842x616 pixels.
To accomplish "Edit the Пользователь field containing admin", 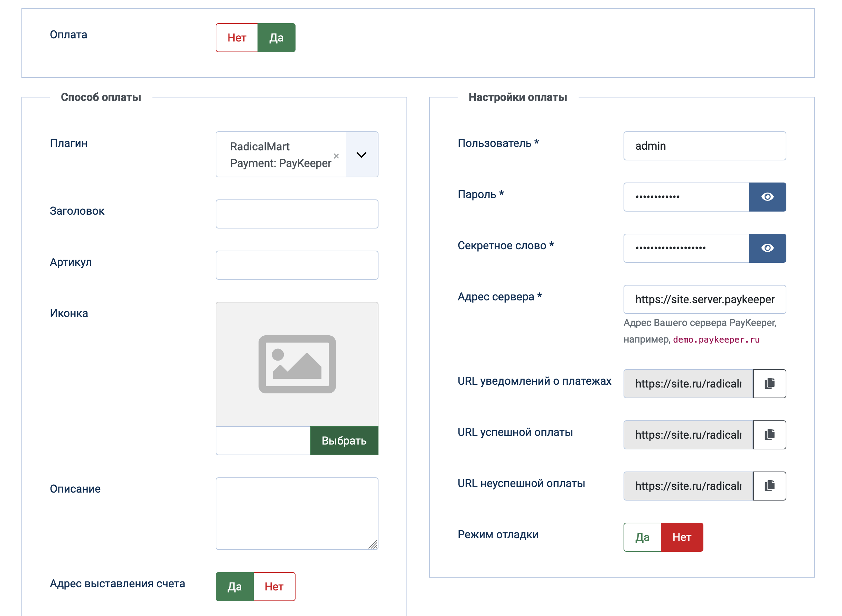I will coord(704,146).
